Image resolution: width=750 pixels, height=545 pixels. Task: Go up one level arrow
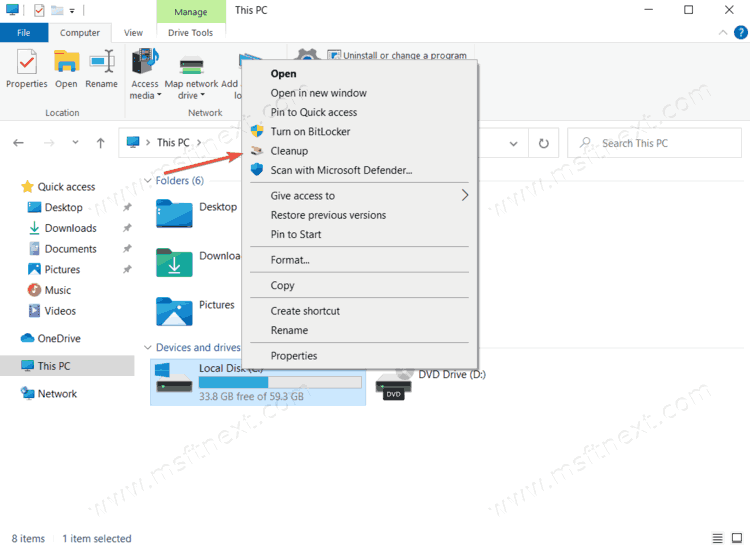[x=100, y=143]
